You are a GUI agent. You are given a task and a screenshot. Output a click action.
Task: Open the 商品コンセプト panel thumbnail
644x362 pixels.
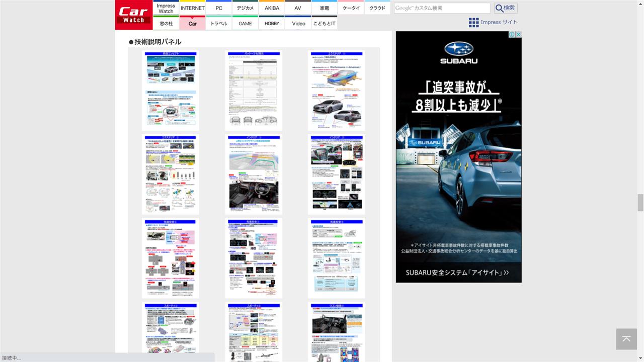tap(171, 90)
